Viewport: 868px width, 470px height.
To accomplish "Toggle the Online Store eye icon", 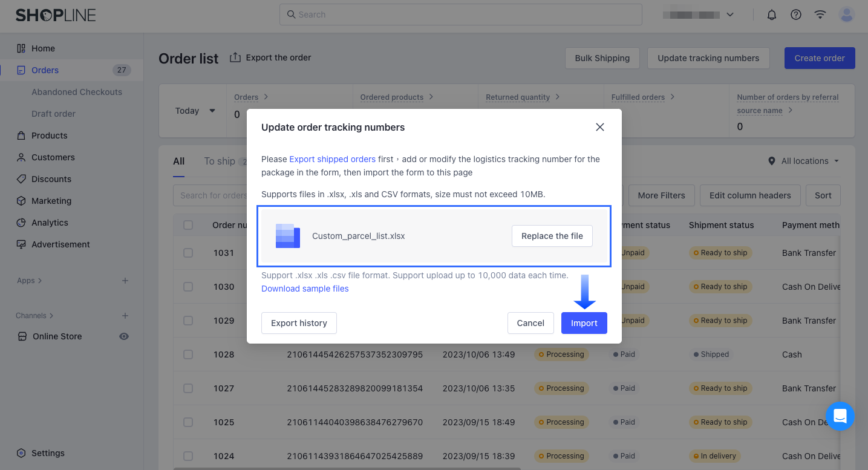I will click(x=124, y=336).
